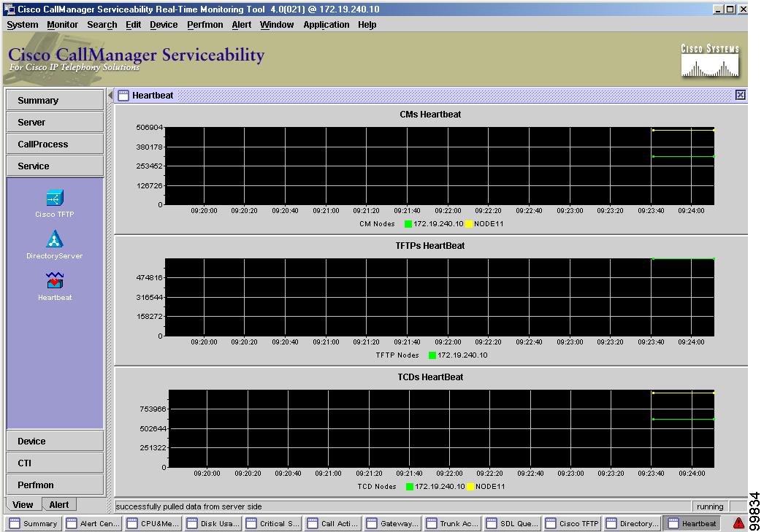Image resolution: width=764 pixels, height=532 pixels.
Task: Open the System menu
Action: pos(23,25)
